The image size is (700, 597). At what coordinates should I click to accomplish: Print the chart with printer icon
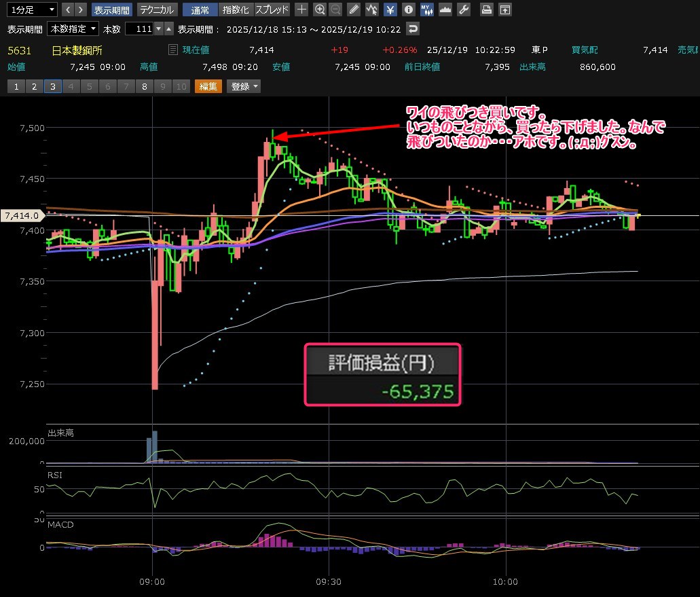486,10
